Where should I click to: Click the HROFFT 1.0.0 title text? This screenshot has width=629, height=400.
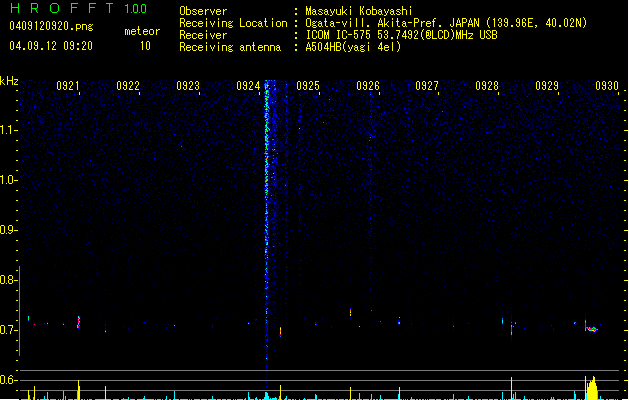(79, 8)
